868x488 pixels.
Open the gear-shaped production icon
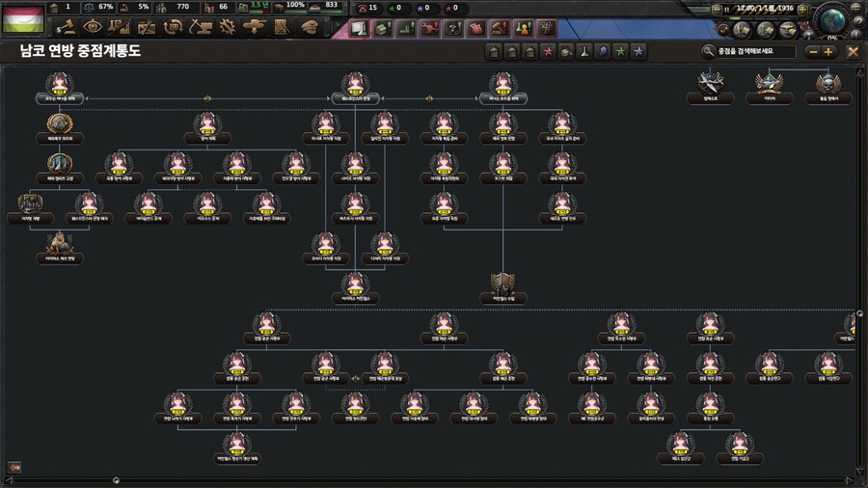click(228, 27)
